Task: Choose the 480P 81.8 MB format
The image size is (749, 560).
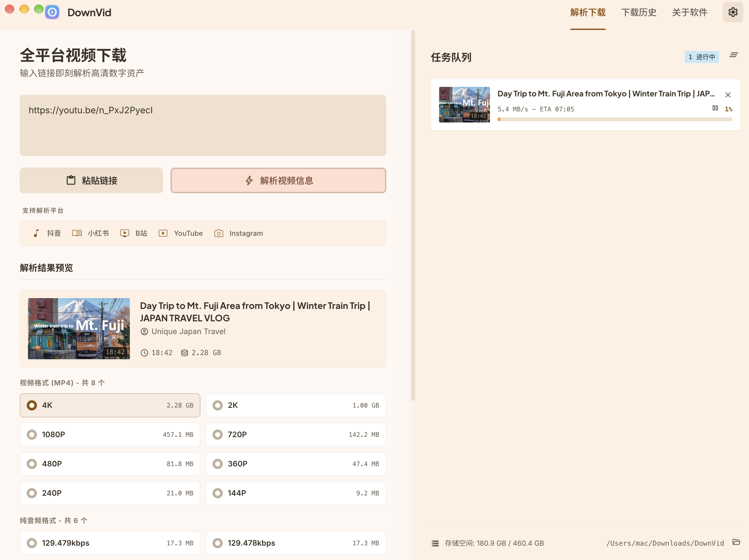Action: coord(110,464)
